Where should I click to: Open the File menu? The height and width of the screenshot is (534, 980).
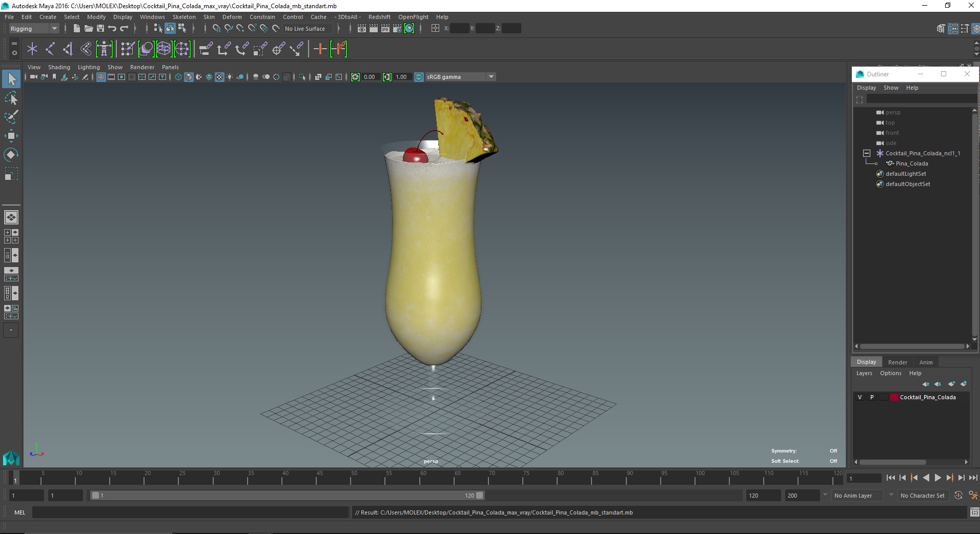9,17
